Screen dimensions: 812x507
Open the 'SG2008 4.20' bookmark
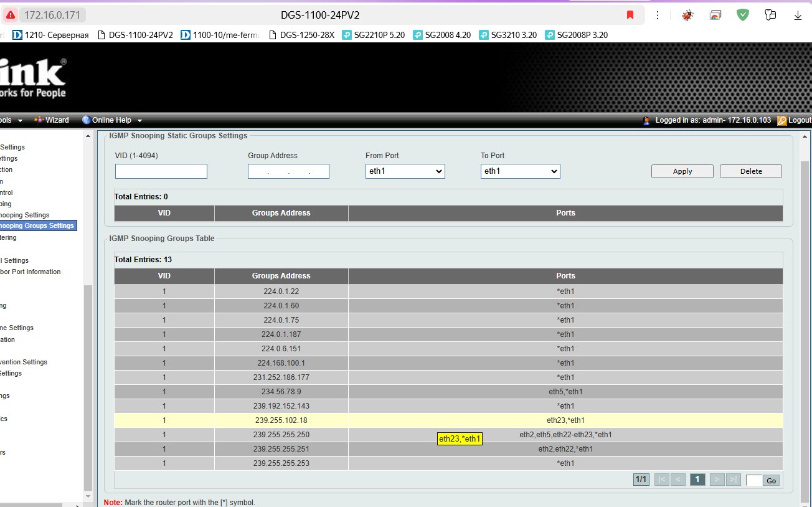[x=442, y=35]
